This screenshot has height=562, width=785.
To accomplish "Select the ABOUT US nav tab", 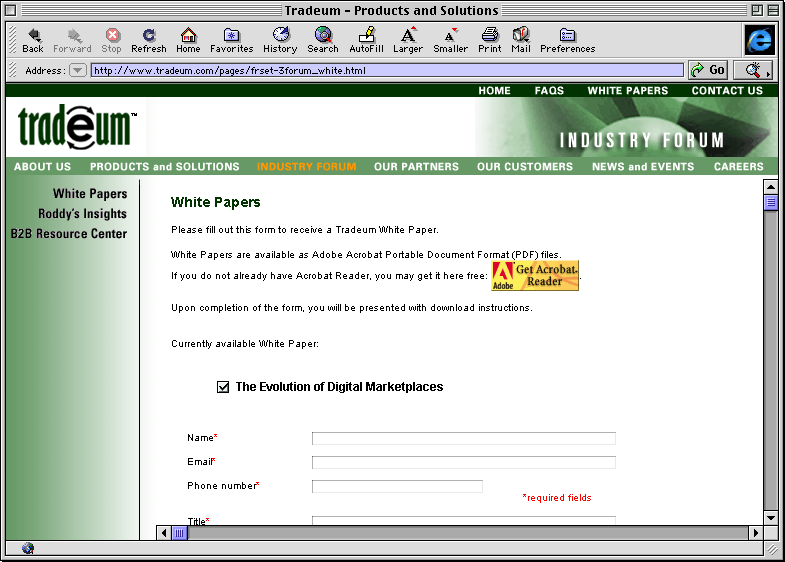I will (x=43, y=167).
